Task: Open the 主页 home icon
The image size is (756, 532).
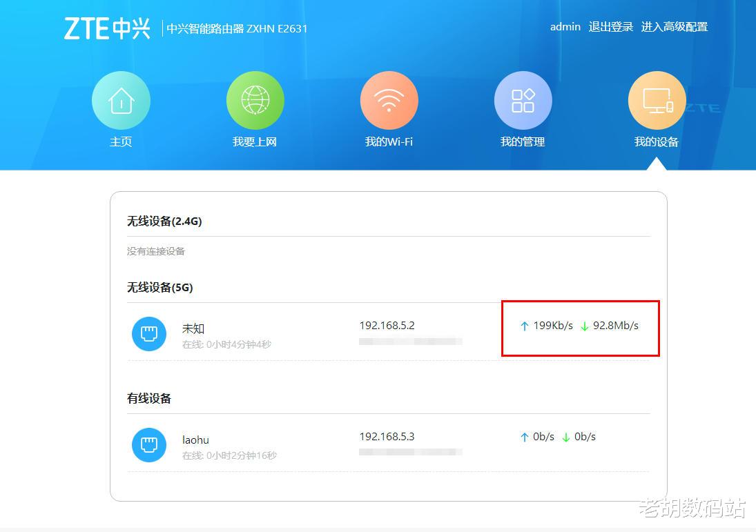Action: [121, 100]
